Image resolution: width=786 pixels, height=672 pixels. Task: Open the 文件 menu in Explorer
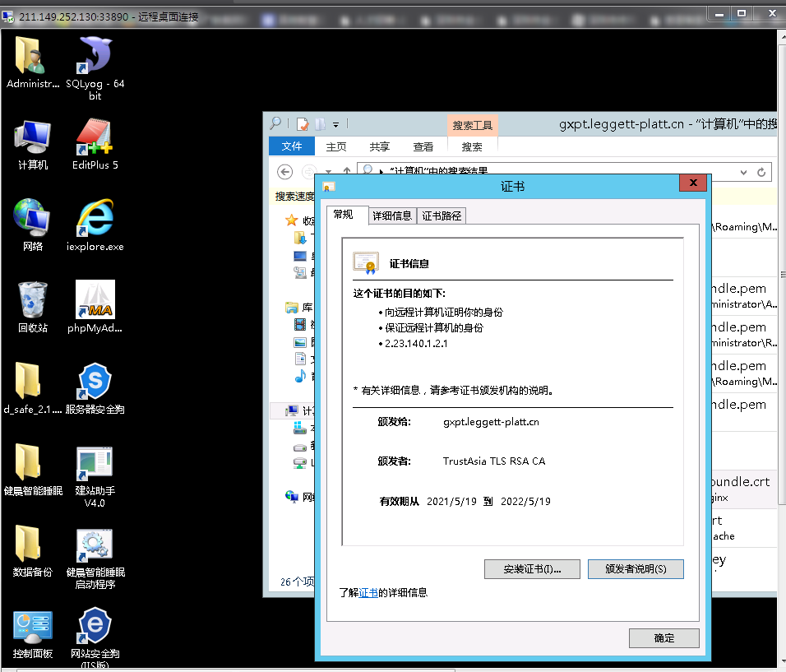[292, 146]
